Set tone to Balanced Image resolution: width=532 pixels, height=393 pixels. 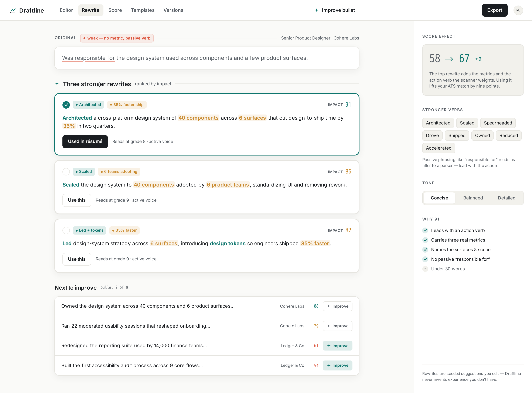coord(473,198)
